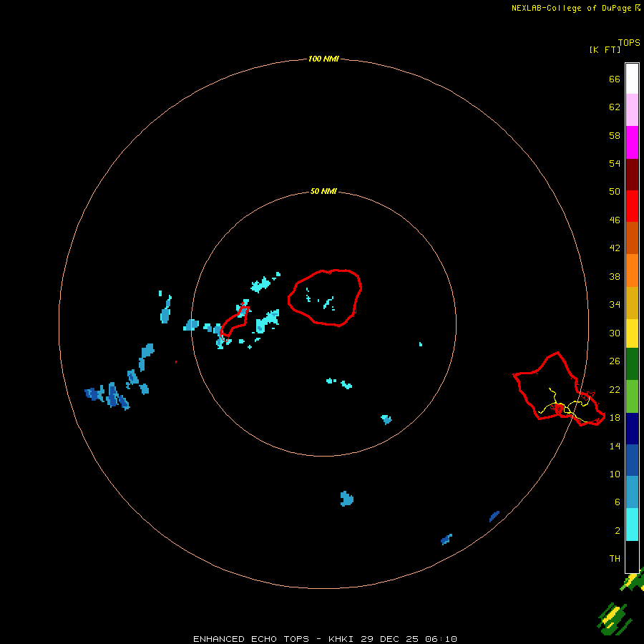Viewport: 644px width, 644px height.
Task: Select the dark green legend swatch
Action: 632,364
